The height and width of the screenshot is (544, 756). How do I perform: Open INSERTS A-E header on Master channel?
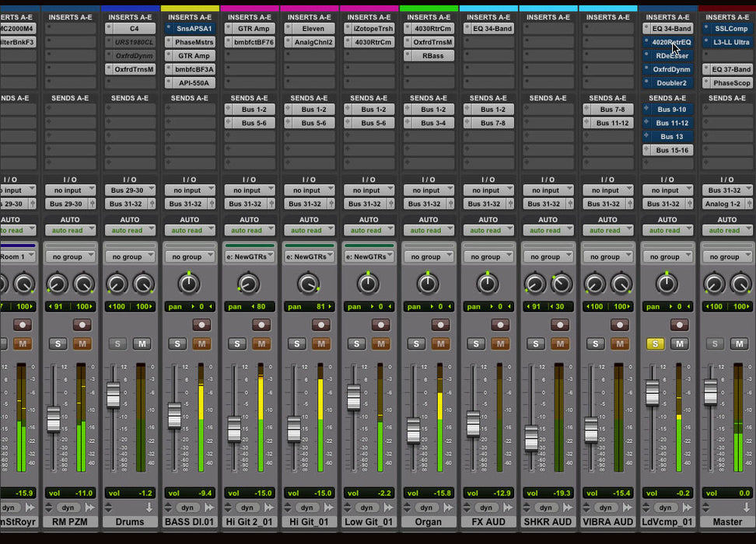click(x=727, y=17)
